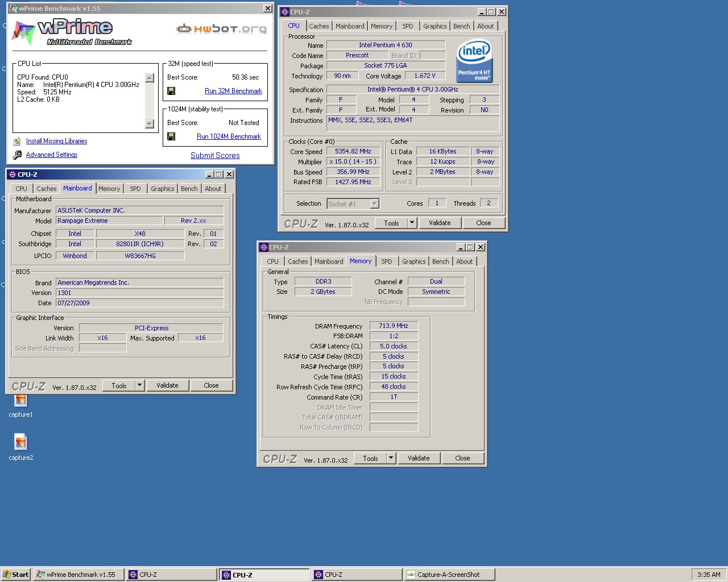Click the wPrime logo icon
The height and width of the screenshot is (582, 728).
click(23, 32)
